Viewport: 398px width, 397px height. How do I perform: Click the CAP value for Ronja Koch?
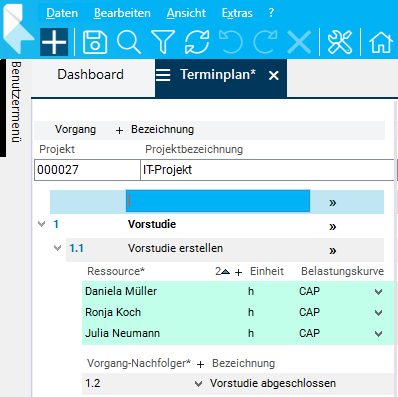(309, 312)
